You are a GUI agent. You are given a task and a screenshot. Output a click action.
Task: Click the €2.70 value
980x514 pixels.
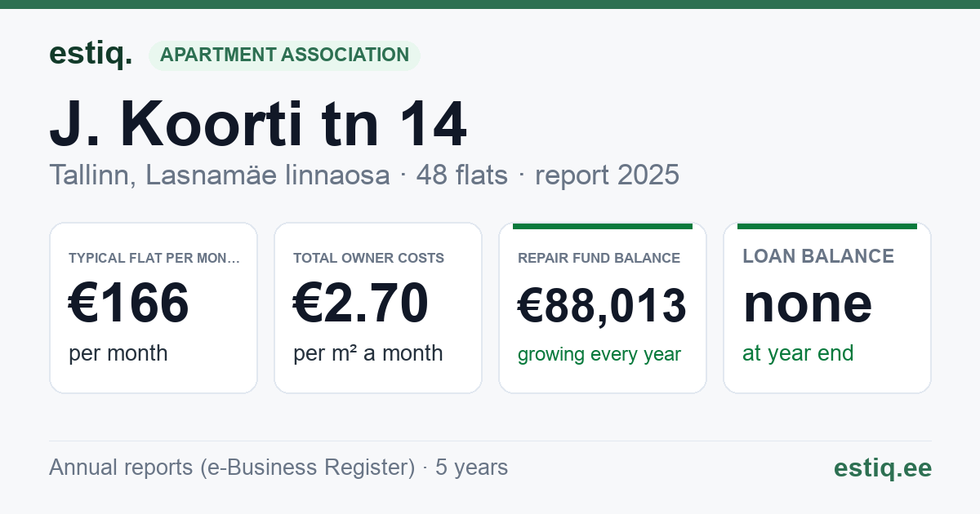361,303
